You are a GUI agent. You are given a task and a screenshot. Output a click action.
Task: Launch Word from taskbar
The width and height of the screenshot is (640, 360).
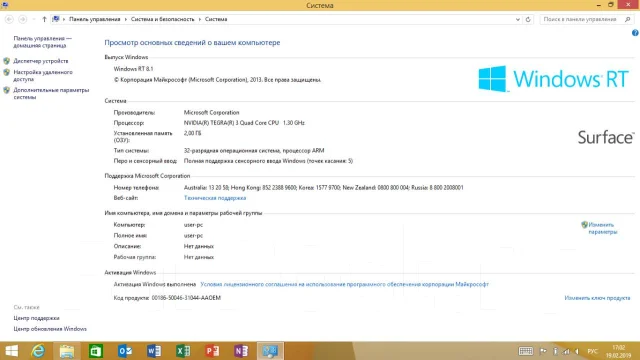click(154, 351)
